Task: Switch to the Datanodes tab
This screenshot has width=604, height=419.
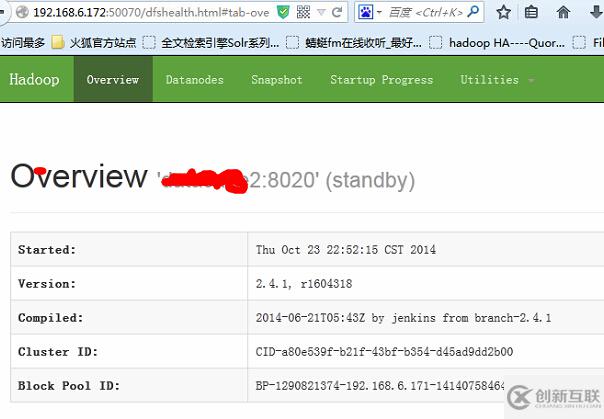Action: (x=195, y=79)
